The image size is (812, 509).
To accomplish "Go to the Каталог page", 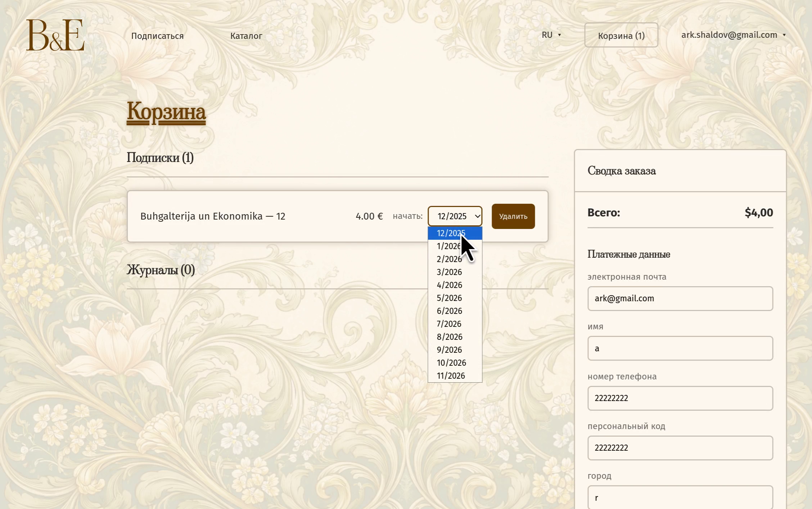I will click(246, 36).
